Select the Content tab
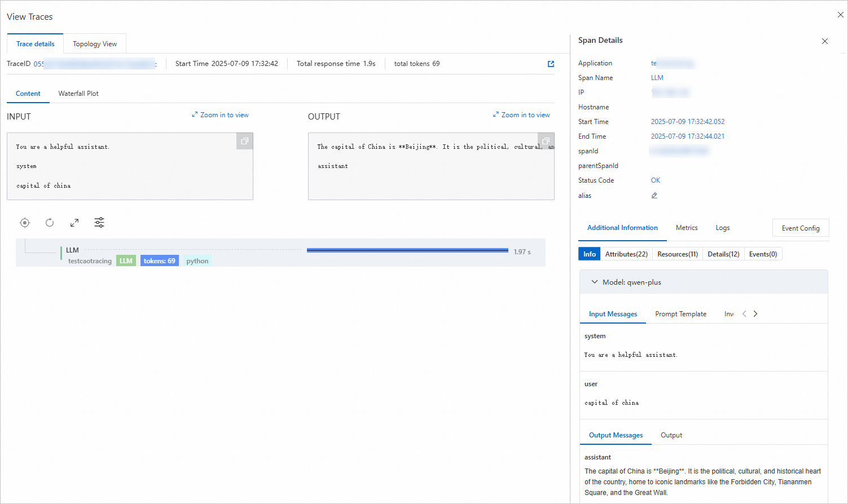The image size is (848, 504). pos(28,94)
